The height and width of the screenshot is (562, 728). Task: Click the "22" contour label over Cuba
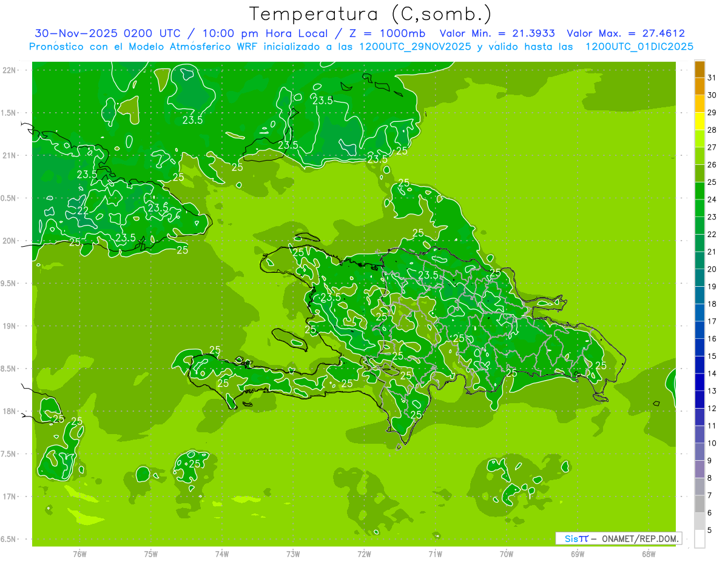pos(83,211)
